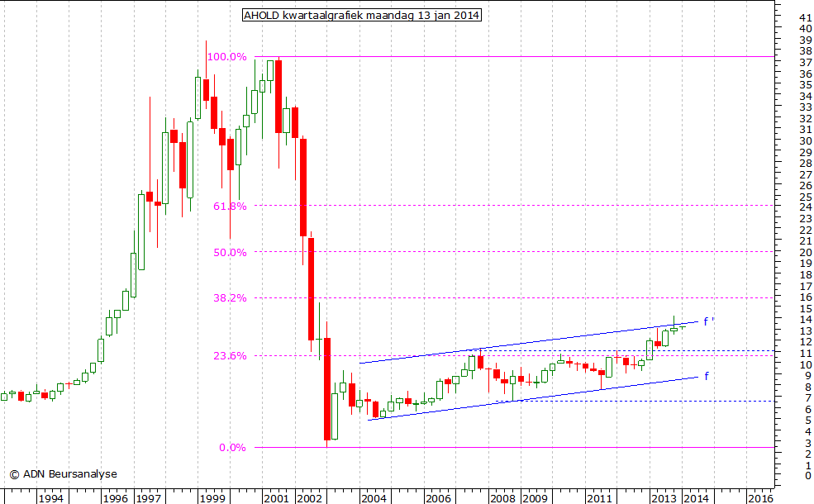Image resolution: width=814 pixels, height=504 pixels.
Task: Click the 2006 year label
Action: point(438,498)
